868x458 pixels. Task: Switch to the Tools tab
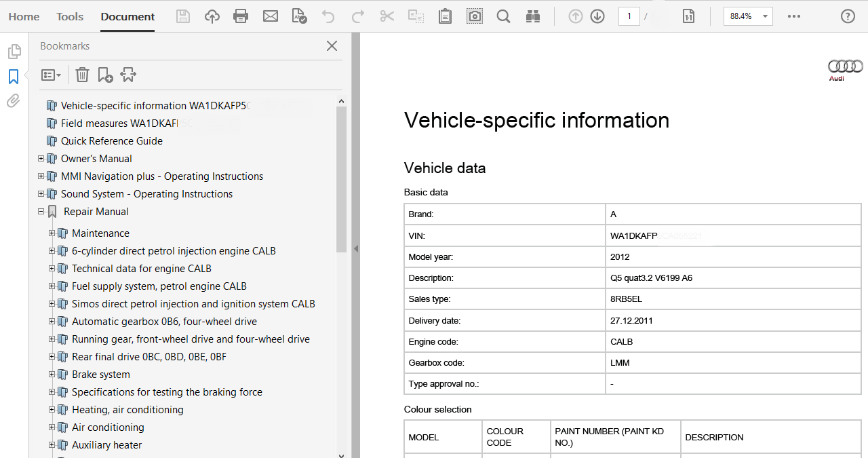point(70,16)
